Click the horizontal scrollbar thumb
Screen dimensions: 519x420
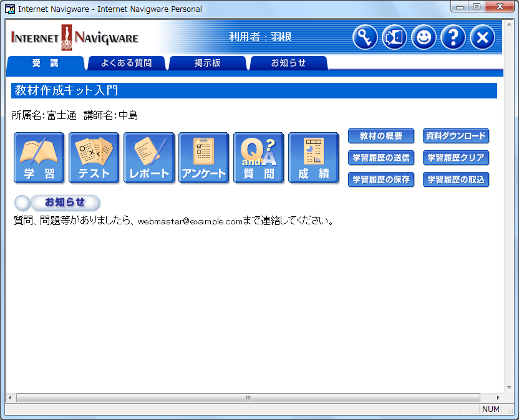point(248,398)
